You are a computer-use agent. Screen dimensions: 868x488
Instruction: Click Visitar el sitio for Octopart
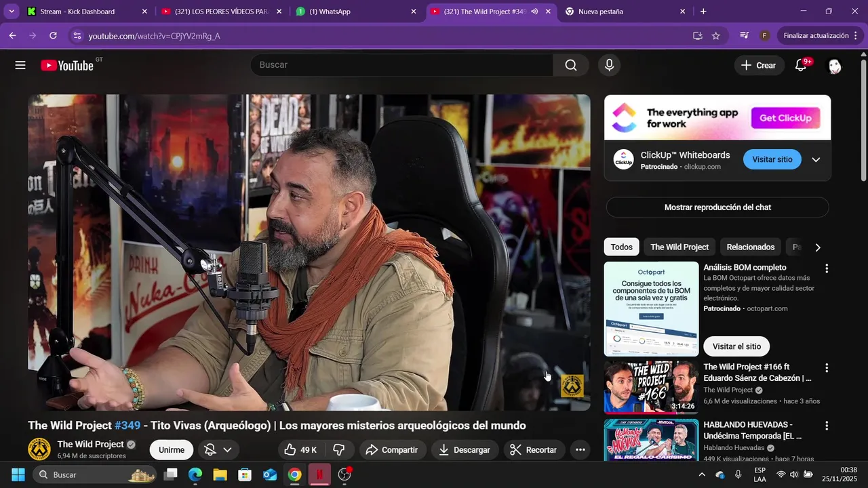pos(736,346)
